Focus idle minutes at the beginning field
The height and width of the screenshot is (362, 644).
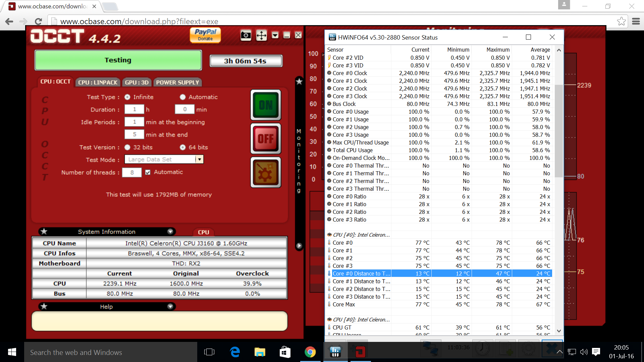coord(134,122)
